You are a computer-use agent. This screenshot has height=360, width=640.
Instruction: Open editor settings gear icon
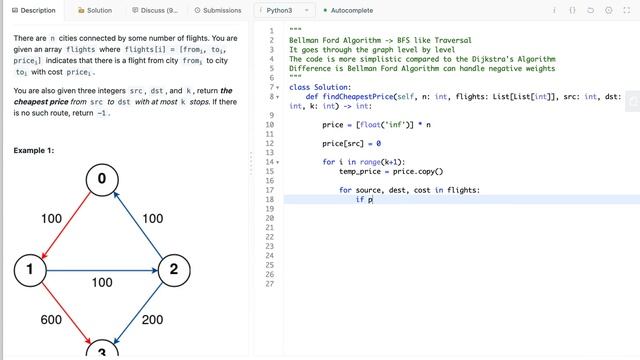[x=609, y=10]
